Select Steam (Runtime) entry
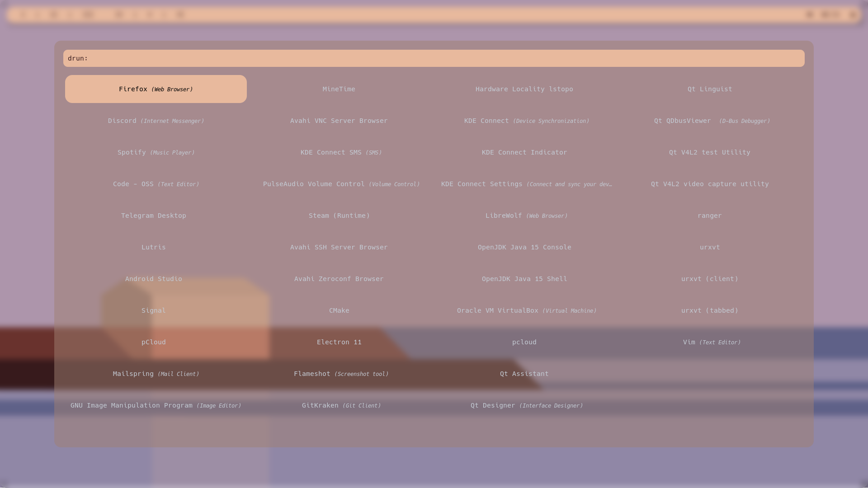This screenshot has height=488, width=868. tap(339, 216)
